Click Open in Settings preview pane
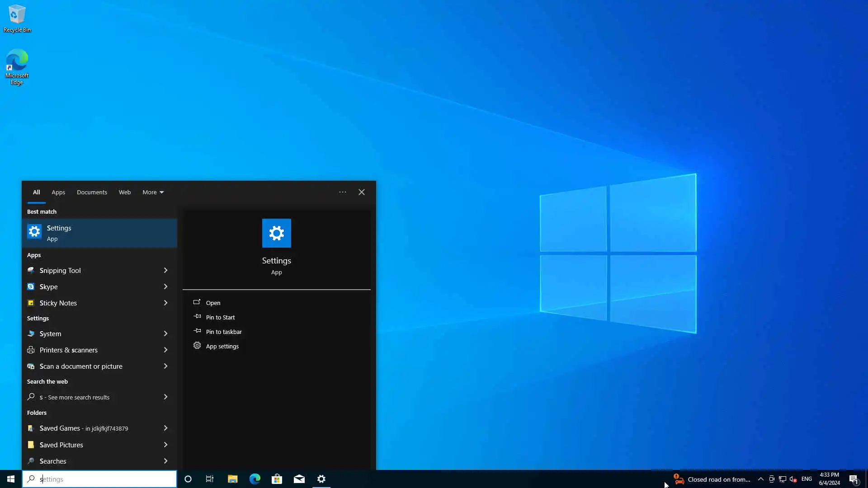The image size is (868, 488). coord(213,303)
